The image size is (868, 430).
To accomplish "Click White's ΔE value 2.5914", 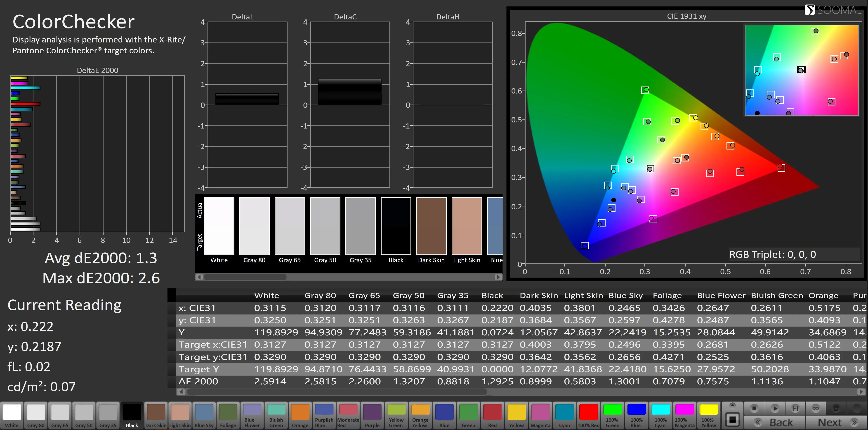I will (x=270, y=381).
